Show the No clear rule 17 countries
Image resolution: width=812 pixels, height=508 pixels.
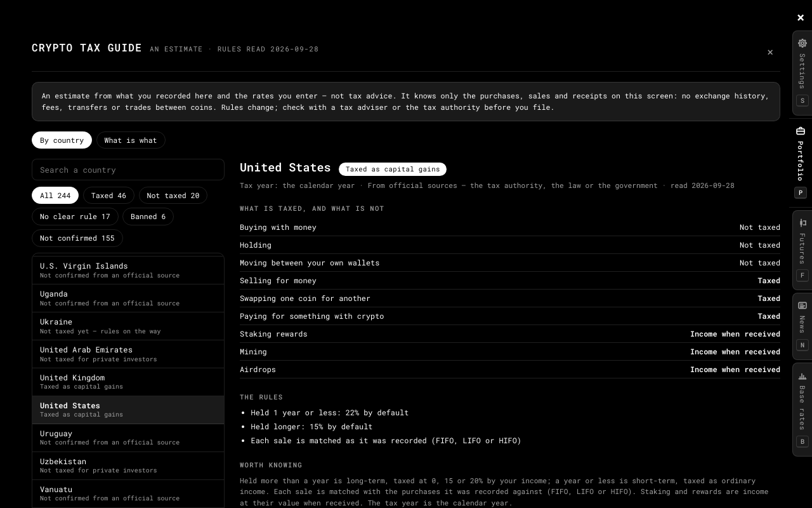75,217
